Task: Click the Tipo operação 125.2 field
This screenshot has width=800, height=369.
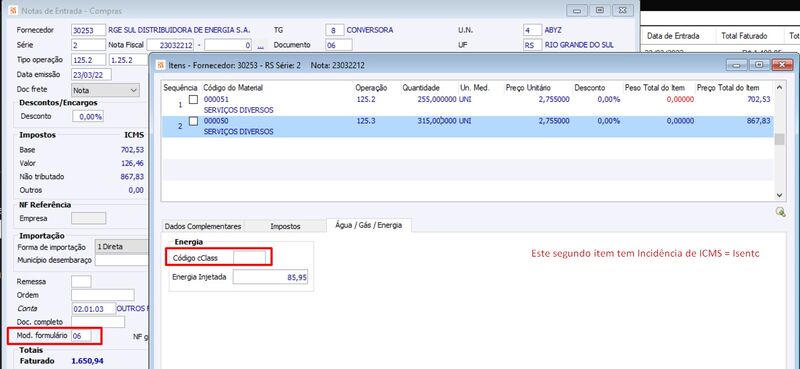Action: point(88,60)
